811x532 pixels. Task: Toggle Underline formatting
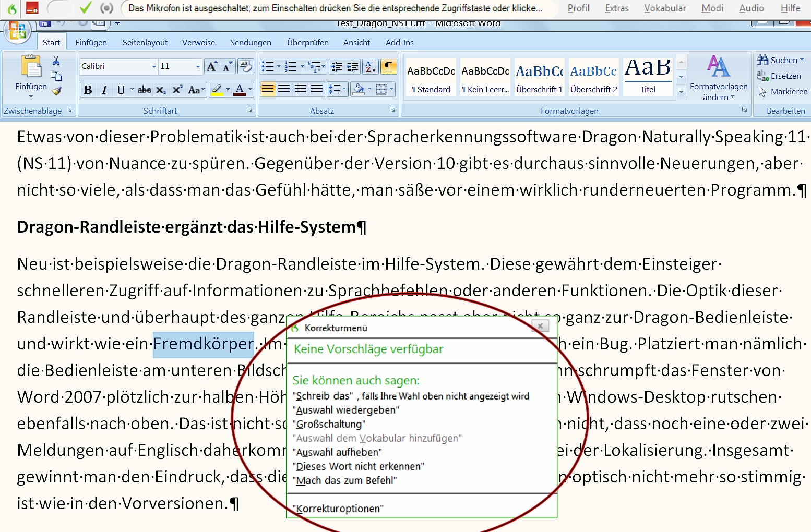tap(121, 90)
